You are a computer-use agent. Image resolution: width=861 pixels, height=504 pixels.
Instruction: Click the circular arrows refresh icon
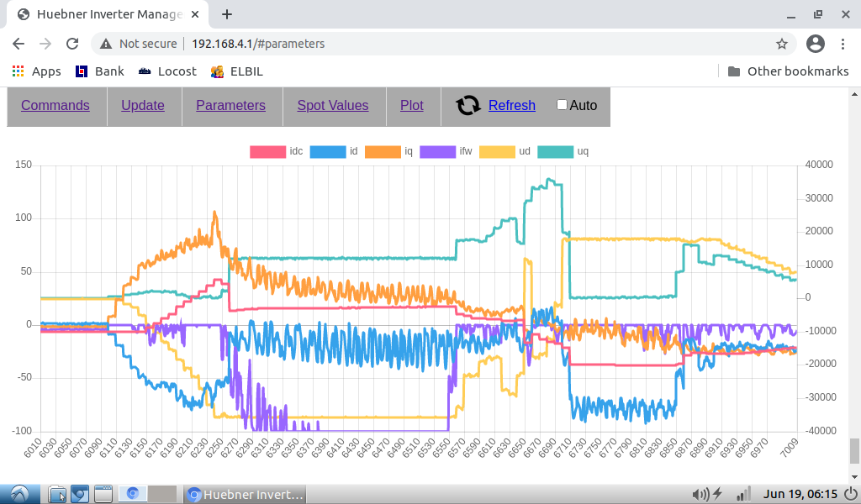tap(467, 105)
